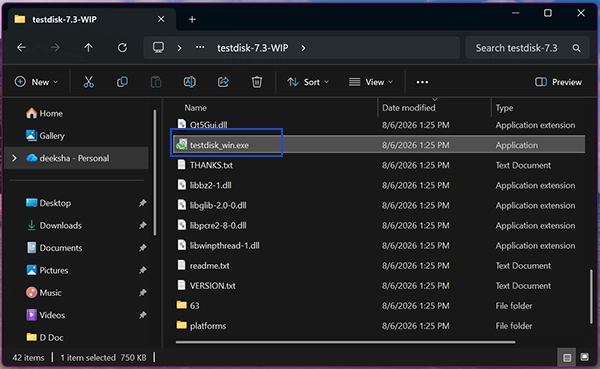Expand the deeksha - Personal tree node
Screen dimensions: 600x369
[x=14, y=158]
